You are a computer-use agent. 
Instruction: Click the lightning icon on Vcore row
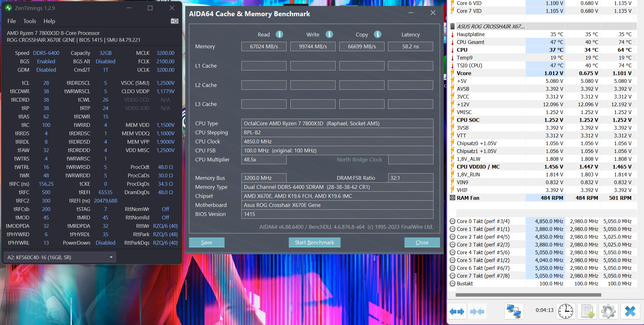point(453,73)
